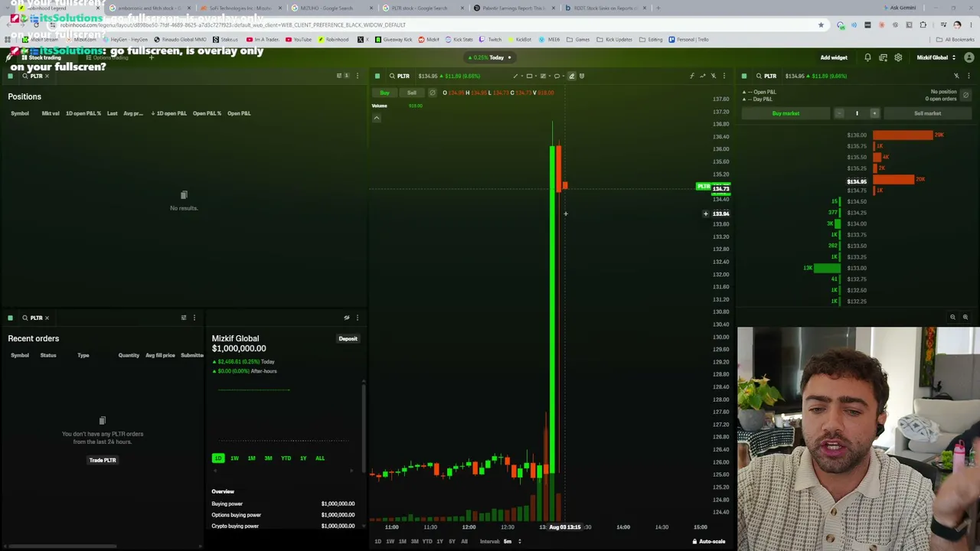The width and height of the screenshot is (980, 551).
Task: Open the account widget three-dot menu
Action: [x=357, y=318]
